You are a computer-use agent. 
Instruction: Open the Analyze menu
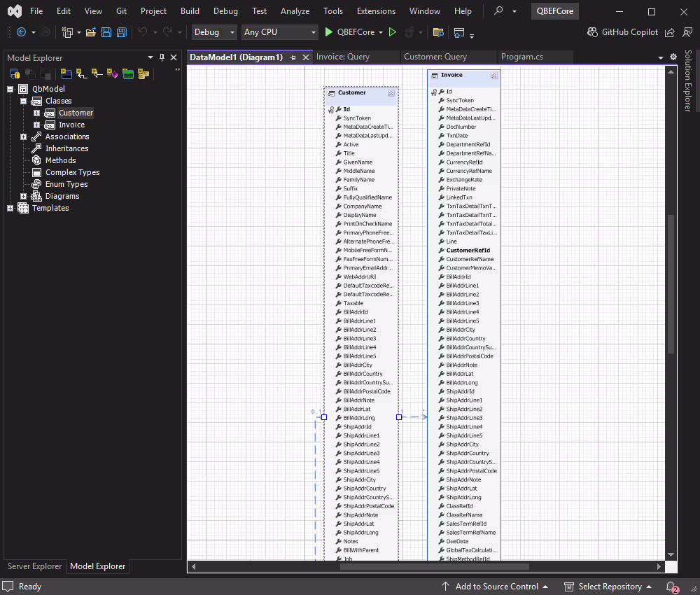tap(295, 11)
